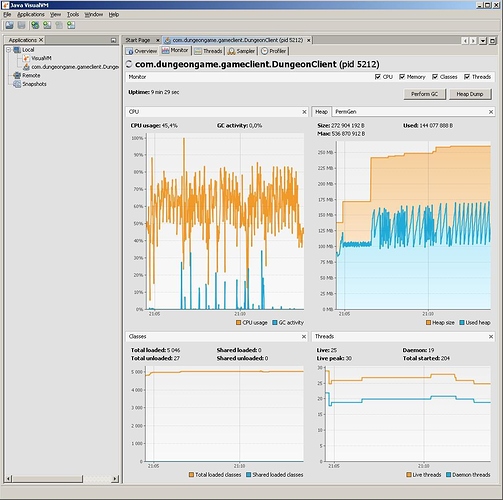Viewport: 503px width, 500px height.
Task: Click the grayed-out Save toolbar icon
Action: pos(21,25)
